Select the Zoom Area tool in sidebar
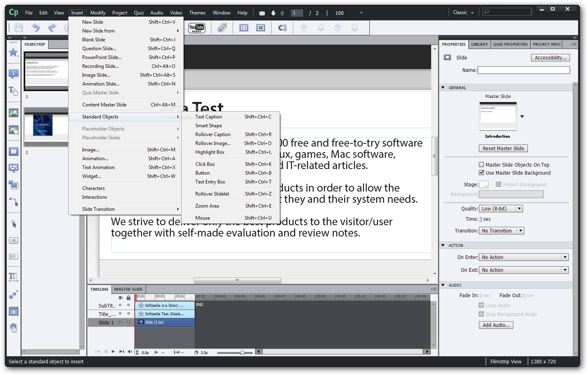This screenshot has height=375, width=588. point(14,185)
